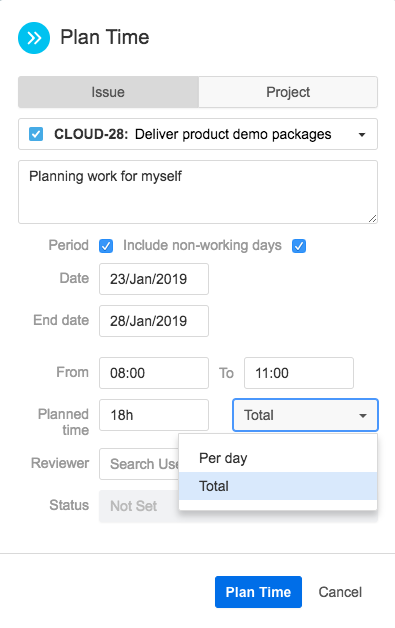Click the To time field 11:00

point(299,373)
